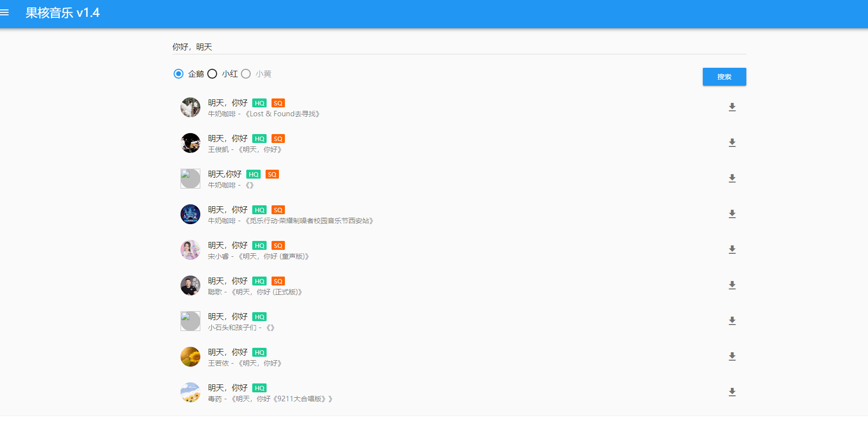Select the 小黄 radio button
The image size is (868, 424).
(x=246, y=74)
